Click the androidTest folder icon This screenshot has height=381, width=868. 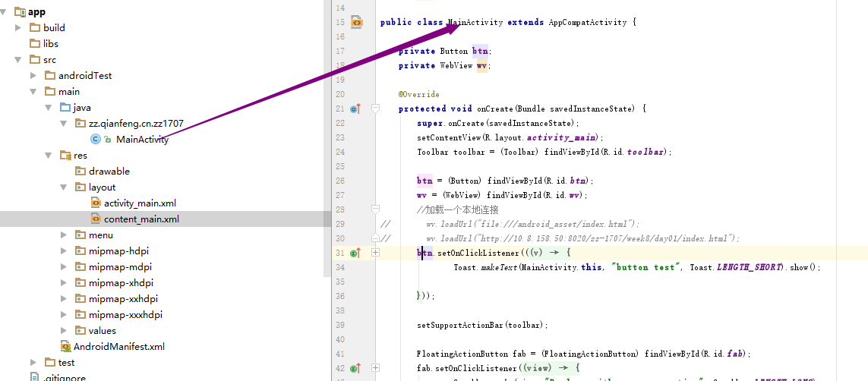click(50, 76)
